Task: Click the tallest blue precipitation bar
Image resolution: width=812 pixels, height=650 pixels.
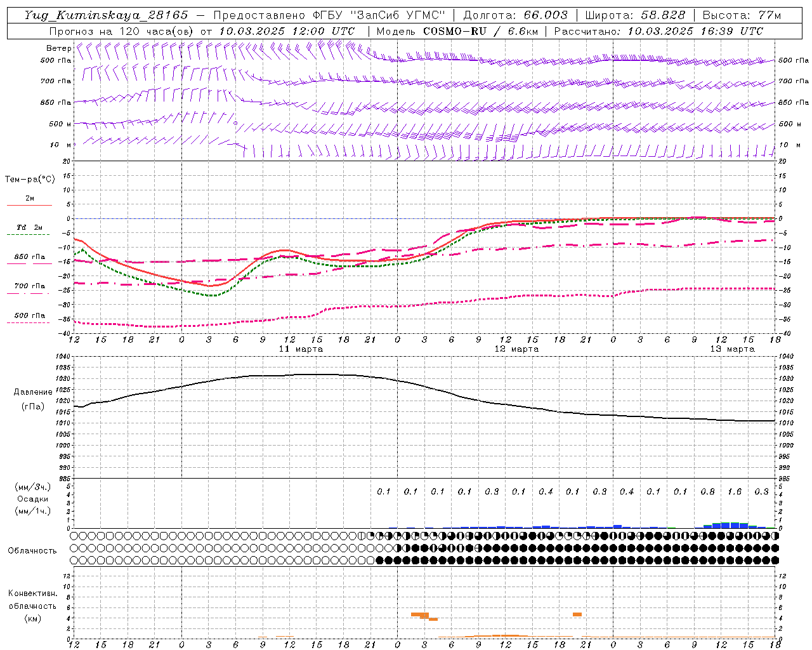Action: [735, 525]
